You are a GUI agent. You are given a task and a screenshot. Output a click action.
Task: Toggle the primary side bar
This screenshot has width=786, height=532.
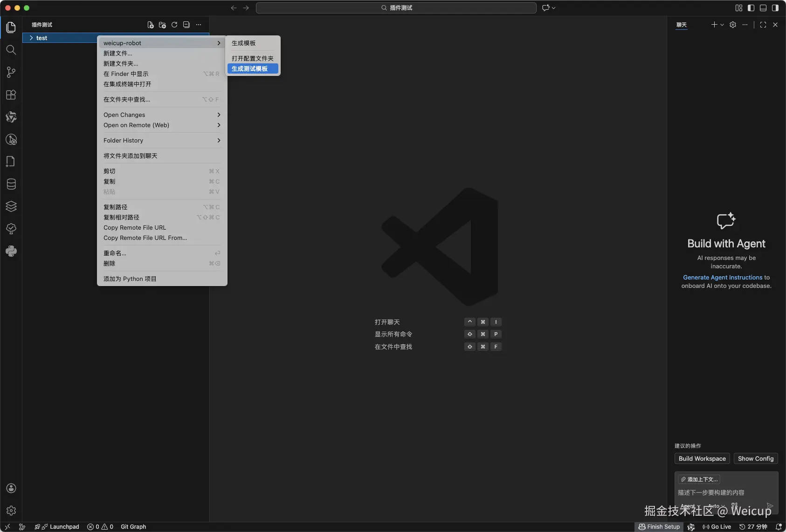pos(751,8)
